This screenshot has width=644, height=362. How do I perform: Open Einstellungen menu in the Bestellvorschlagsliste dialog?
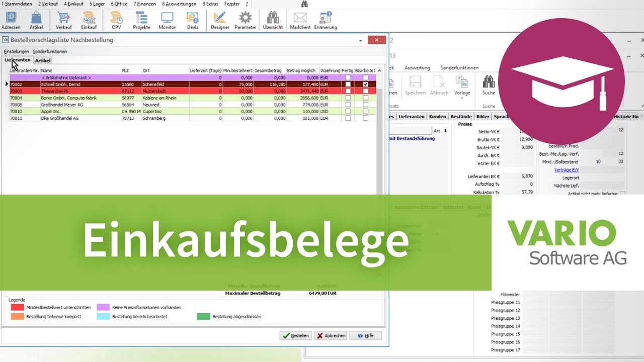click(x=16, y=52)
